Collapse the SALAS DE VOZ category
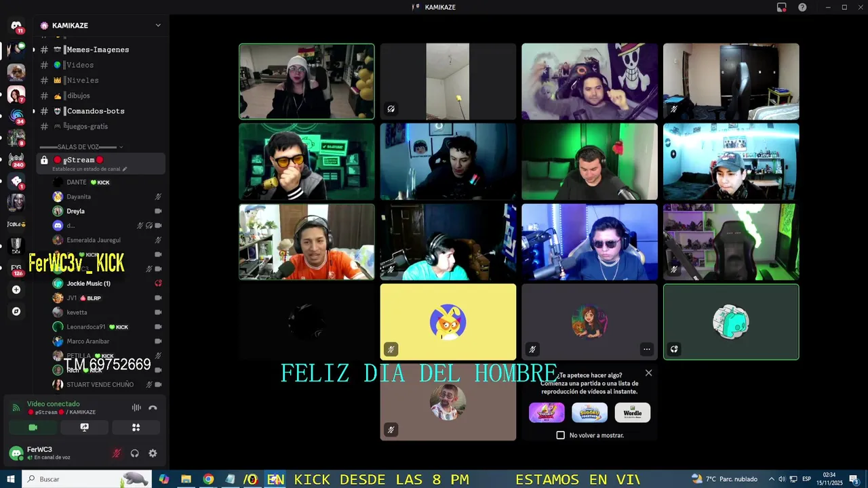 pos(81,147)
